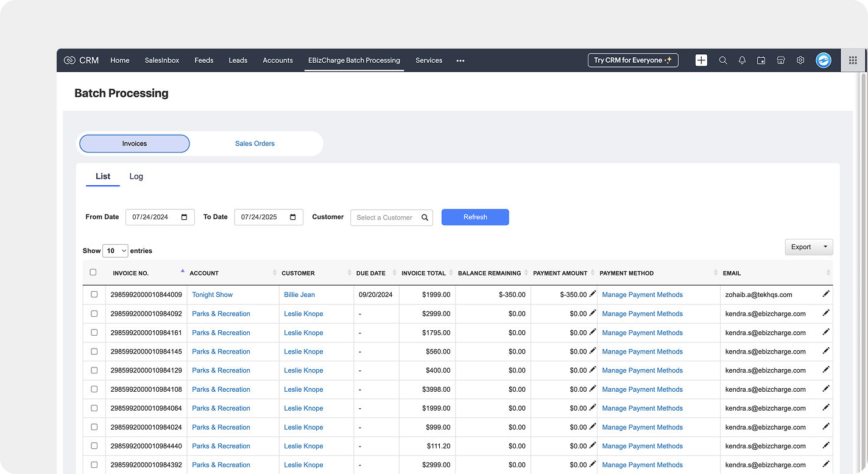
Task: Click the To Date input field
Action: tap(269, 217)
